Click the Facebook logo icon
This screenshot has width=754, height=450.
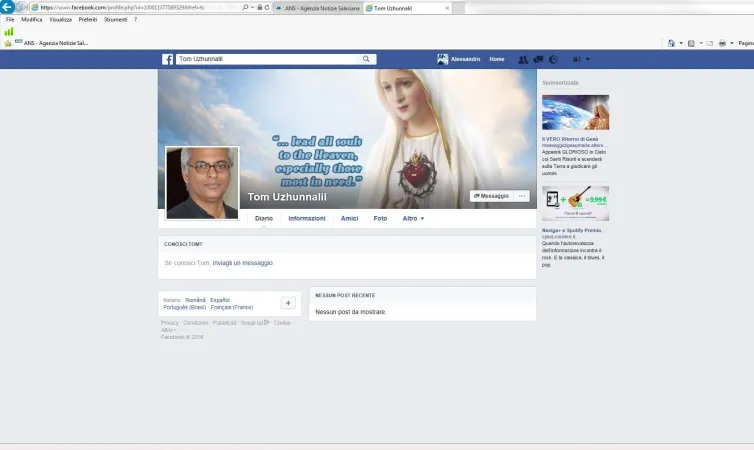(x=168, y=60)
